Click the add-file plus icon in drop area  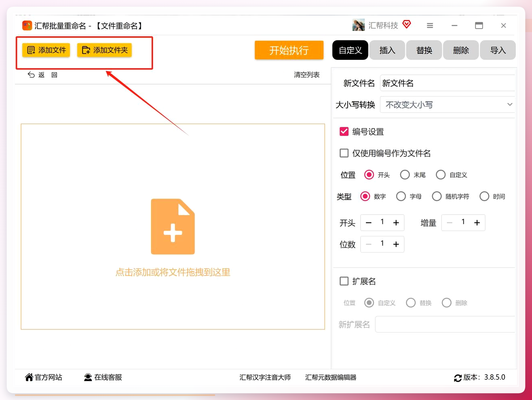coord(173,226)
